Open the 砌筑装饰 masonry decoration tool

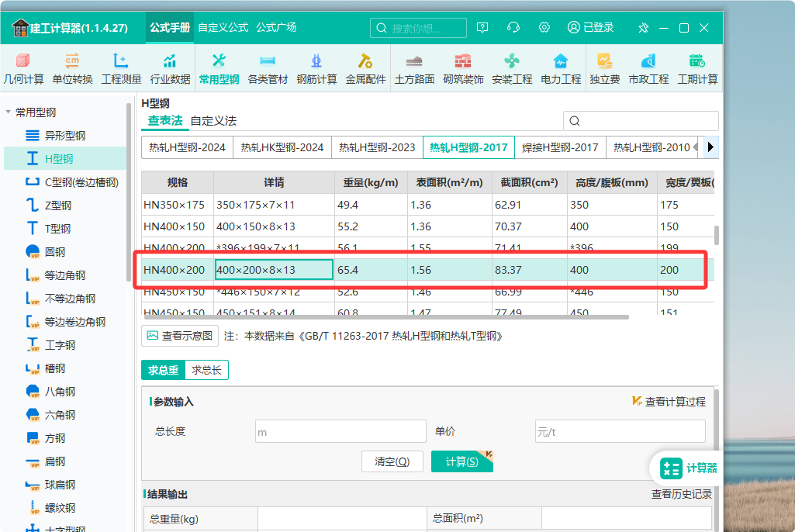[x=463, y=68]
